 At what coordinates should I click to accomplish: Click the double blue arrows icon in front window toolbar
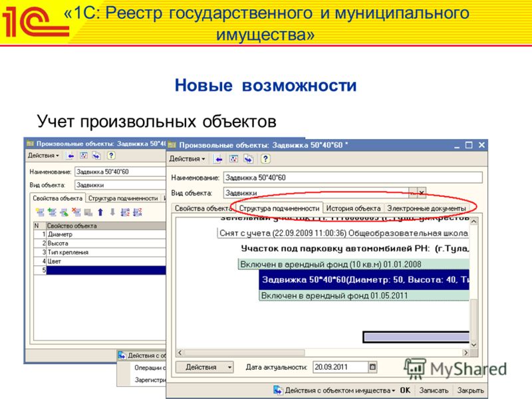249,159
